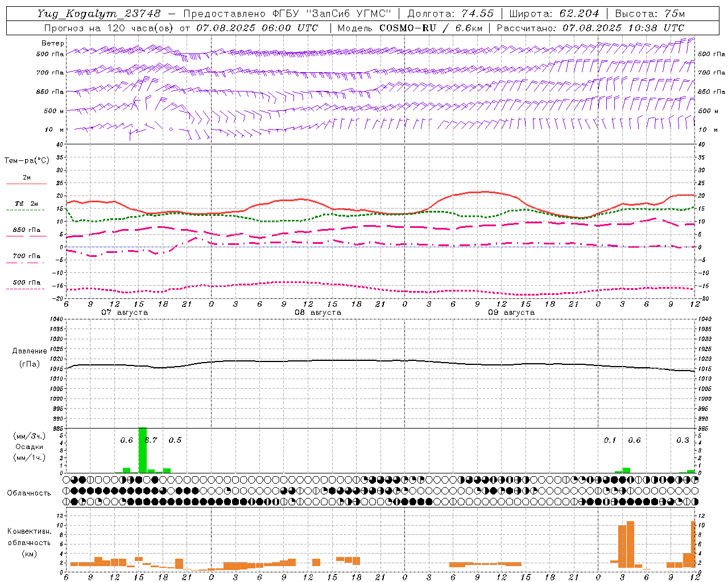Click the Рассчитано: 07.08.2025 10:38 UTC text
Viewport: 728px width, 582px height.
pyautogui.click(x=590, y=28)
